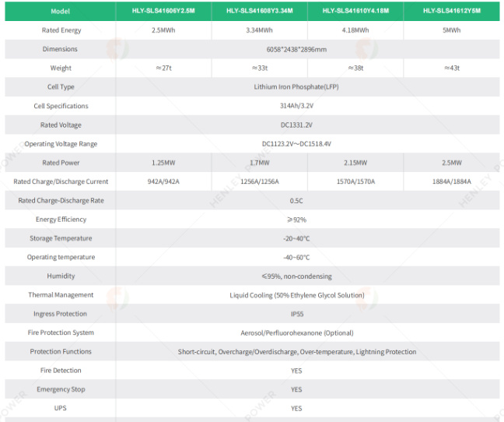Image resolution: width=504 pixels, height=422 pixels.
Task: Select 'Operating Voltage Range' row label
Action: point(61,144)
